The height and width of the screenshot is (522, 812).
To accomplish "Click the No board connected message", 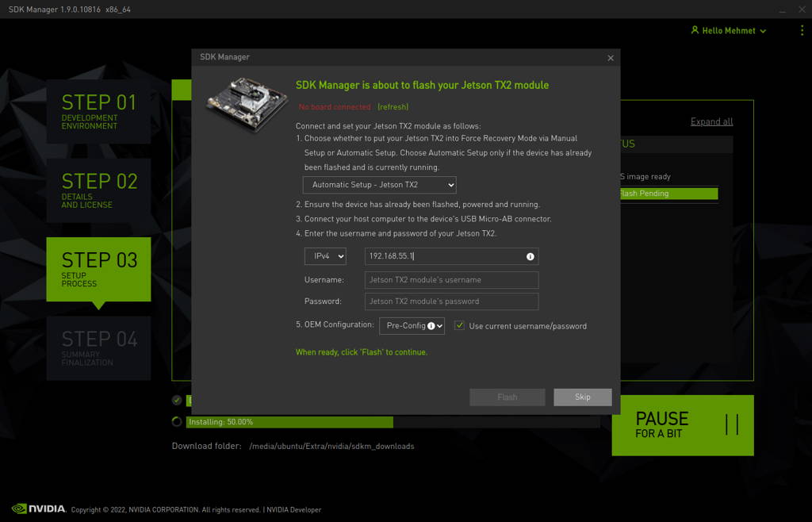I will [x=335, y=106].
